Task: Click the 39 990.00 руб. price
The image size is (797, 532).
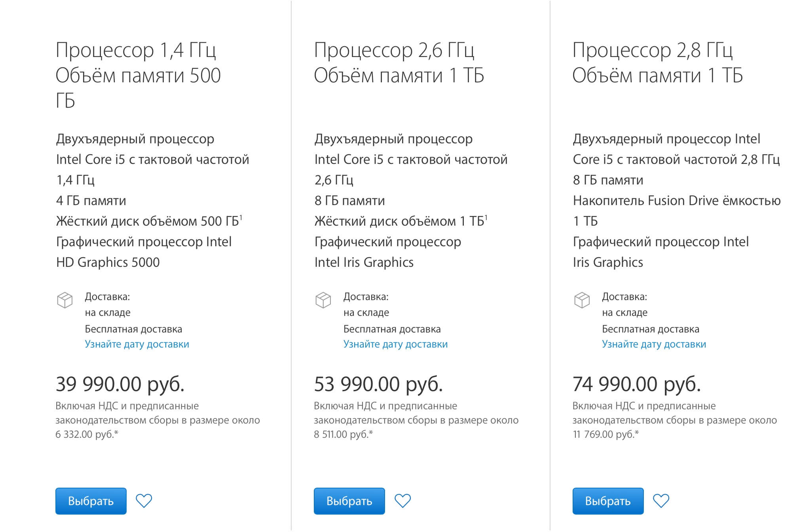Action: pos(120,384)
